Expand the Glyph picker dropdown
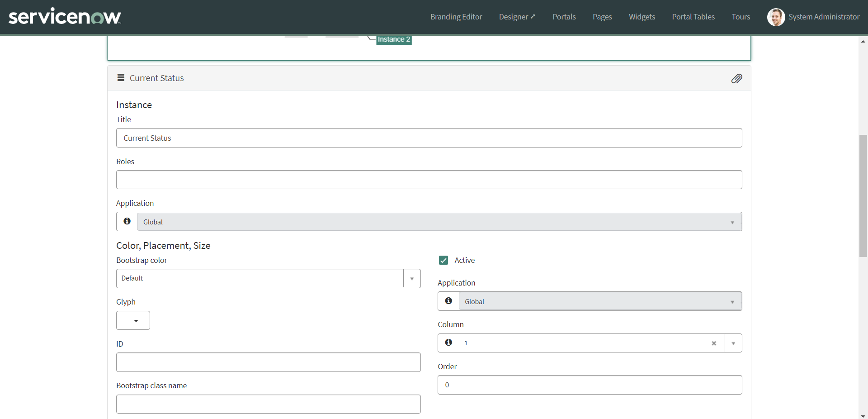The width and height of the screenshot is (868, 419). click(x=132, y=320)
